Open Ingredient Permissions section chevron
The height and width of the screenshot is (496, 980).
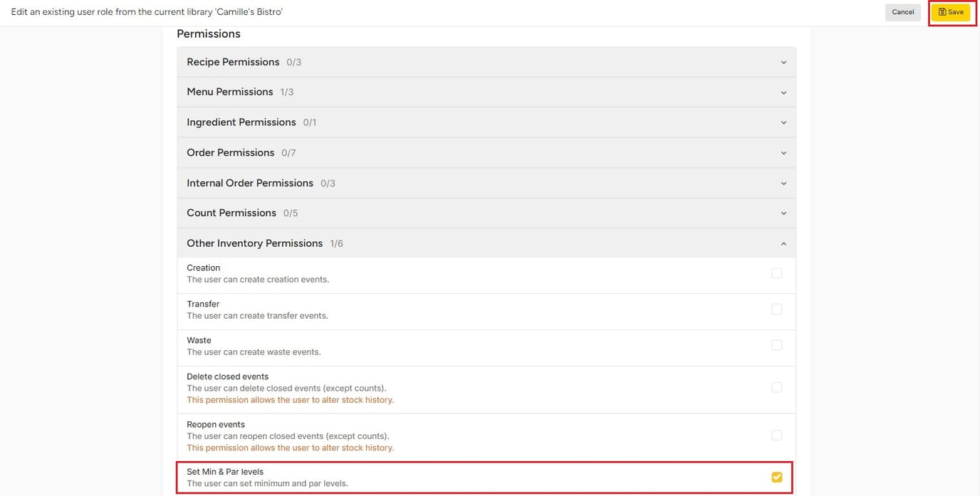pyautogui.click(x=783, y=123)
